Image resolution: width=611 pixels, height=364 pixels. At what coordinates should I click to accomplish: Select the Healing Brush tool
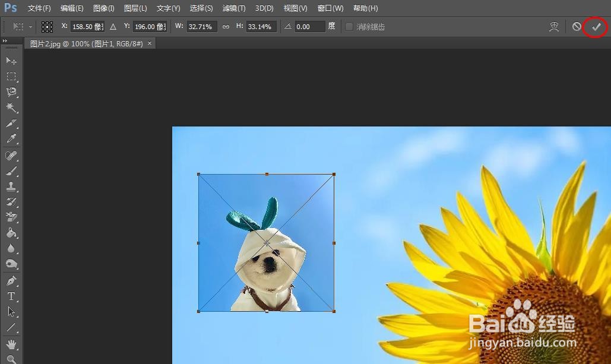coord(11,156)
